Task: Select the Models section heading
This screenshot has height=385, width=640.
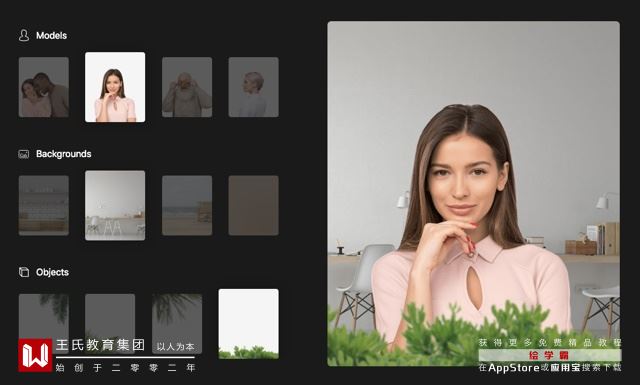Action: pos(51,36)
